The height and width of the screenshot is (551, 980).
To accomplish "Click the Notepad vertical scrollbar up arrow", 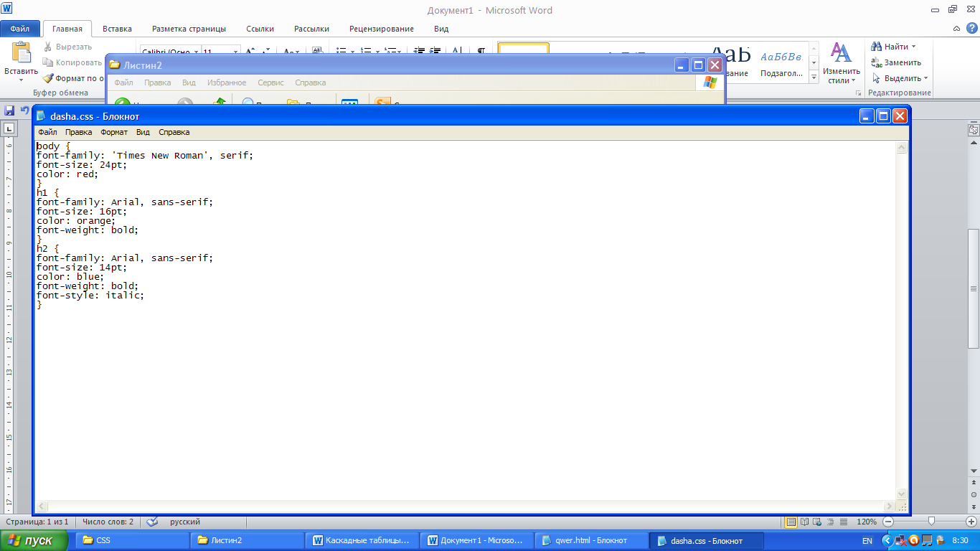I will coord(902,148).
